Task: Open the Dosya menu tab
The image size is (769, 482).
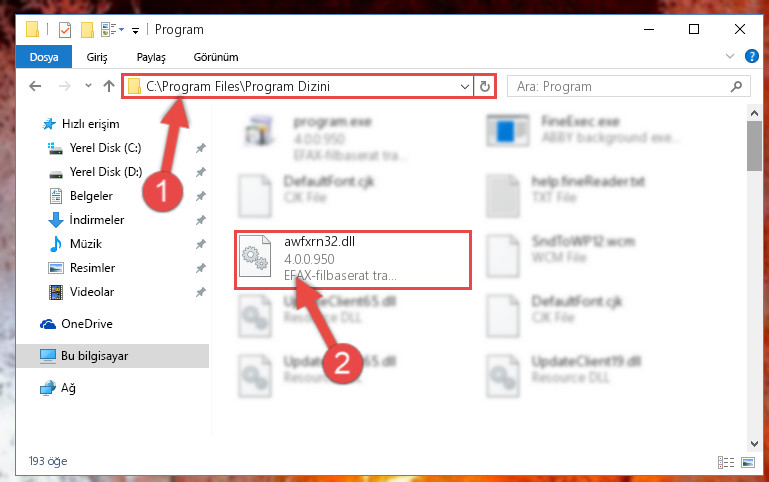Action: click(44, 57)
